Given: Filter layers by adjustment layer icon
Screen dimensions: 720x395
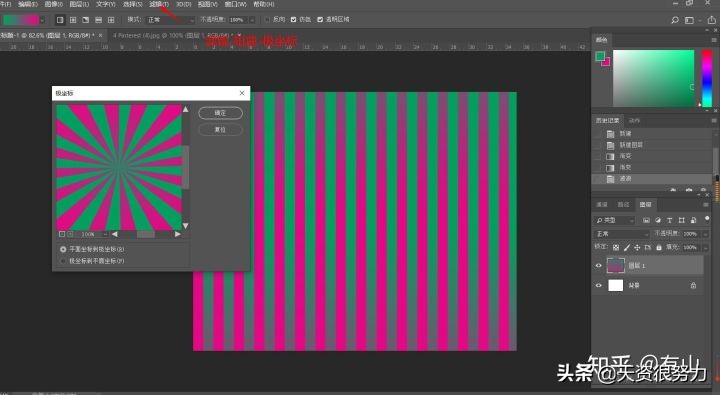Looking at the screenshot, I should pos(658,220).
